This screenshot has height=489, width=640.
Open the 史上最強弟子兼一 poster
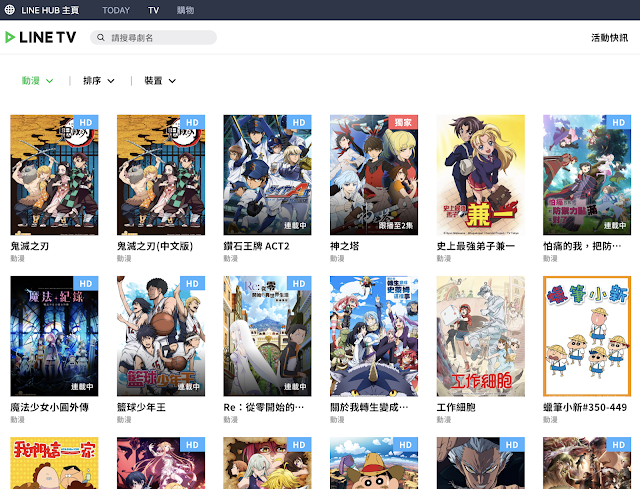tap(480, 175)
